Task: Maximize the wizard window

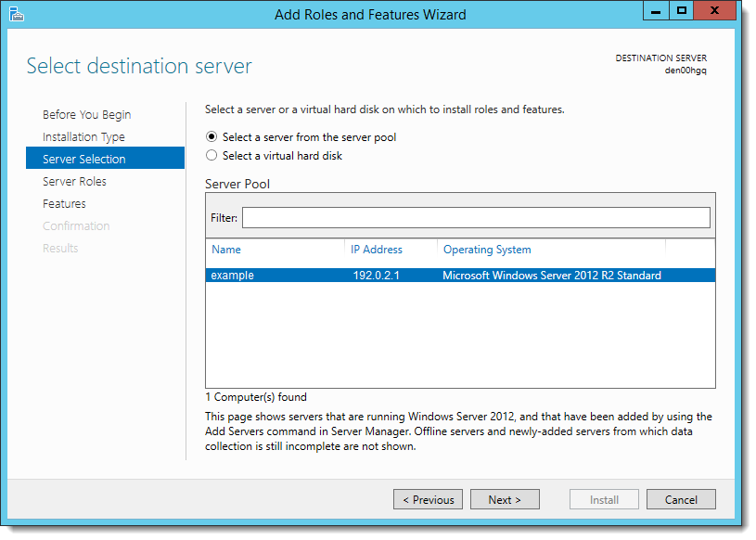Action: [681, 10]
